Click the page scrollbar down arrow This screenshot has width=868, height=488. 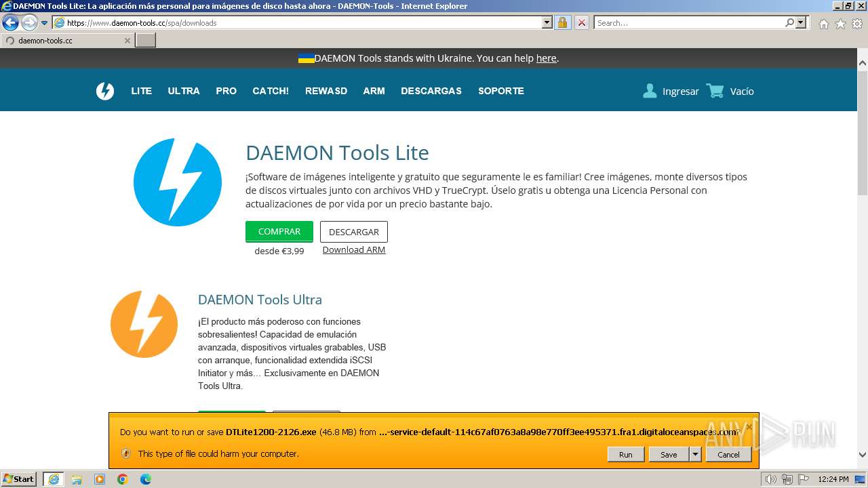863,455
